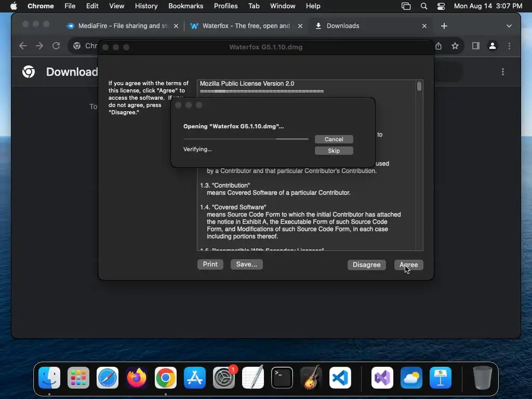This screenshot has width=532, height=399.
Task: Open the Tab menu
Action: [x=254, y=6]
